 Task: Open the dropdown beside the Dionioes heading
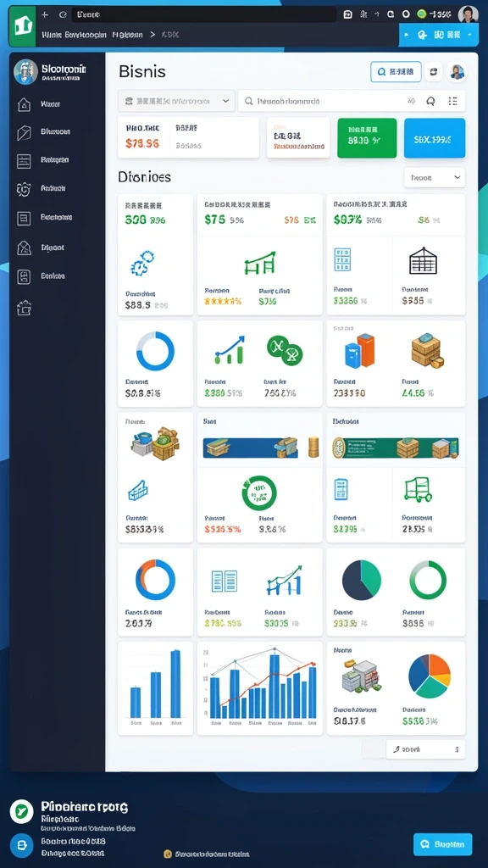pos(435,177)
